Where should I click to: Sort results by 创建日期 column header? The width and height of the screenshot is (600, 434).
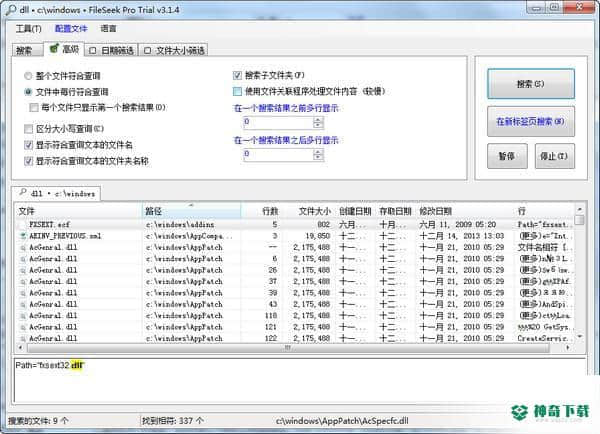click(355, 211)
